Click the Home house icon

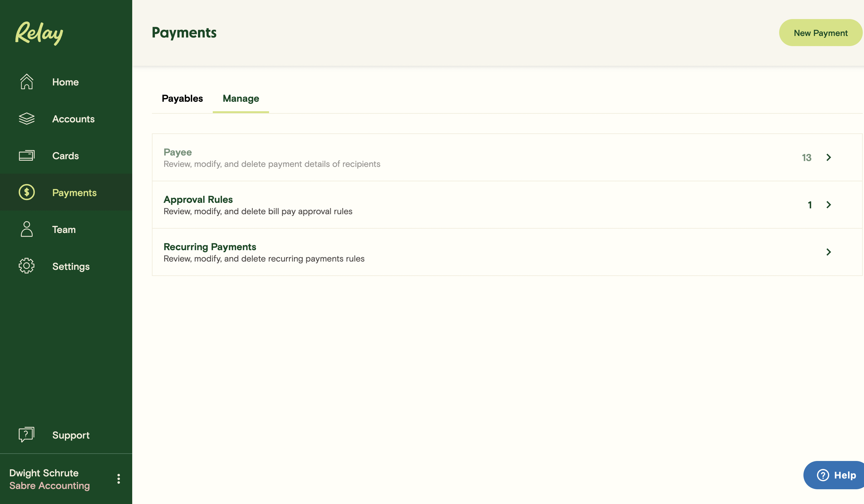click(x=26, y=82)
